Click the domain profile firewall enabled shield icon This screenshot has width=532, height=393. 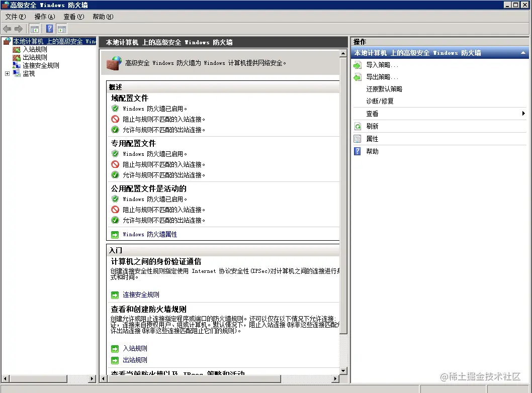[115, 109]
